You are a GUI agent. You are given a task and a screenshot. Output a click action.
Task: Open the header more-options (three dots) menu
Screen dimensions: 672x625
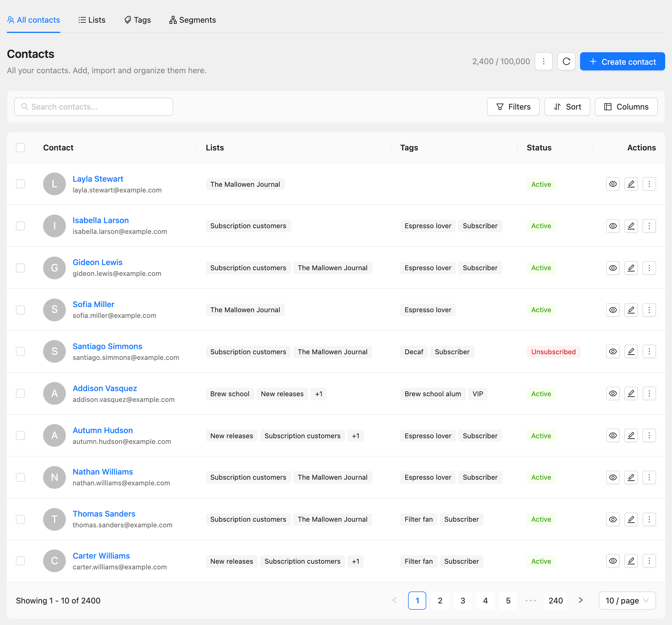pyautogui.click(x=543, y=61)
